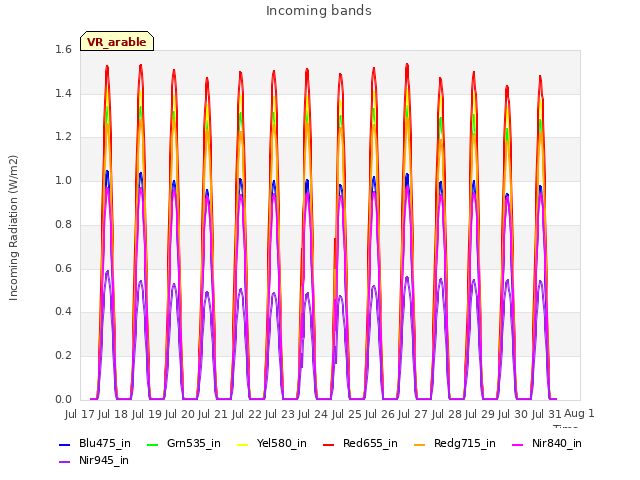Click the 1.6 y-axis tick label

click(63, 49)
